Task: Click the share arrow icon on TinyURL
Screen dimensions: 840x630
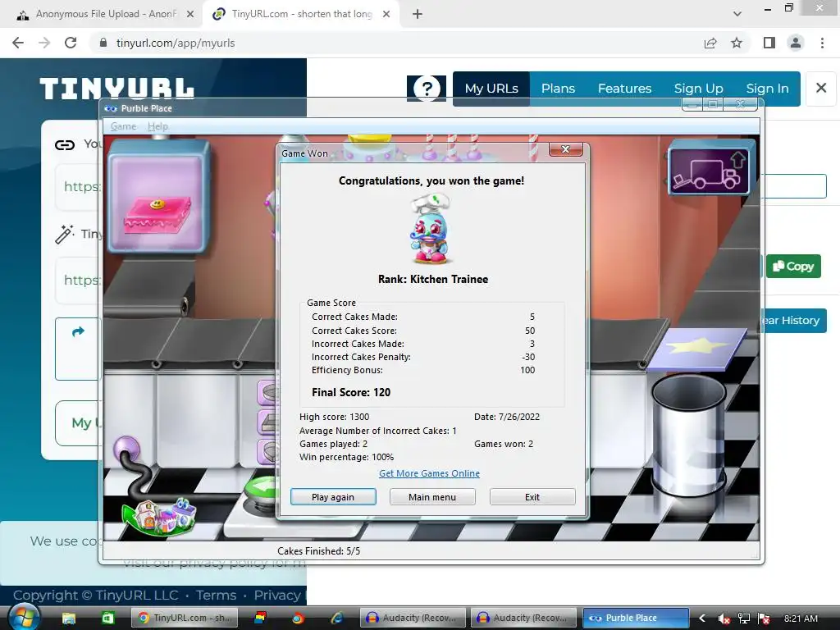Action: (78, 331)
